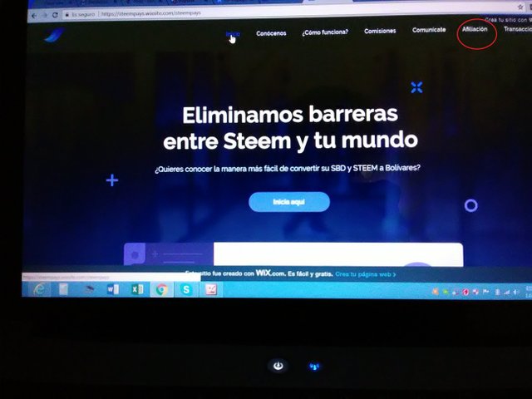Open the Comunícate menu item
532x399 pixels.
click(x=429, y=30)
